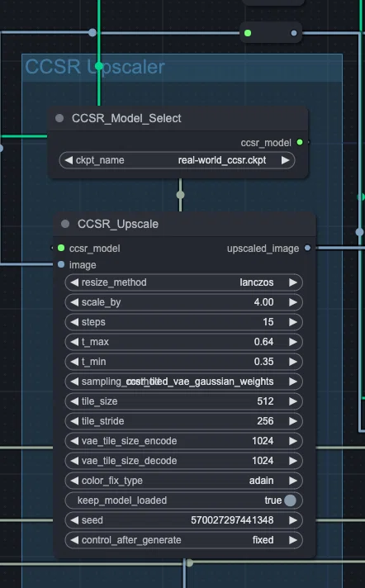Click the green input dot on the top reroute node
Viewport: 365px width, 588px height.
pos(248,33)
